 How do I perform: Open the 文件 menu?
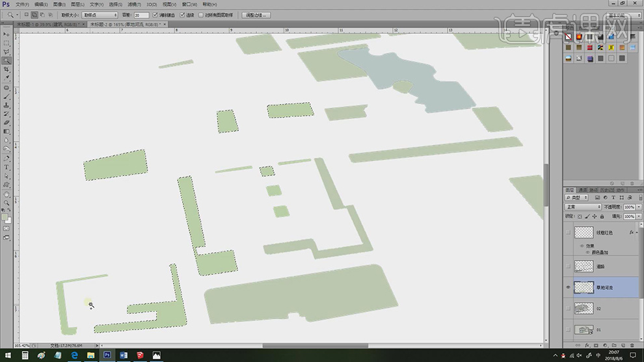pos(22,5)
